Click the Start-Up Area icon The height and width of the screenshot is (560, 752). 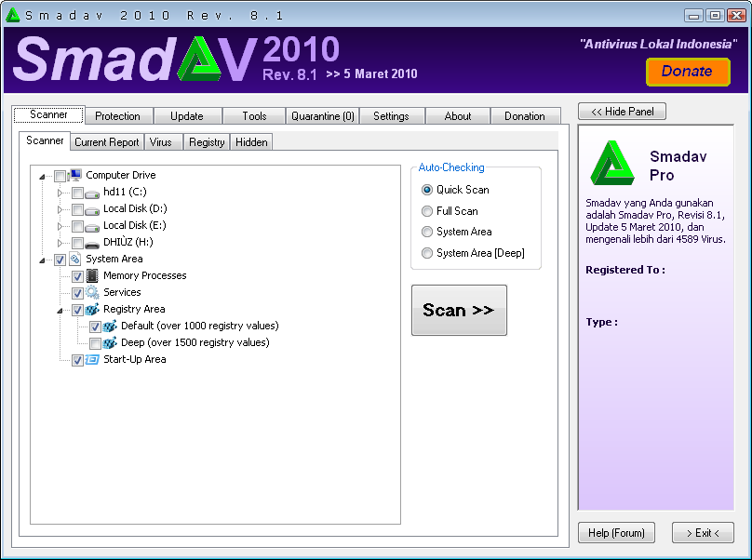(x=92, y=359)
